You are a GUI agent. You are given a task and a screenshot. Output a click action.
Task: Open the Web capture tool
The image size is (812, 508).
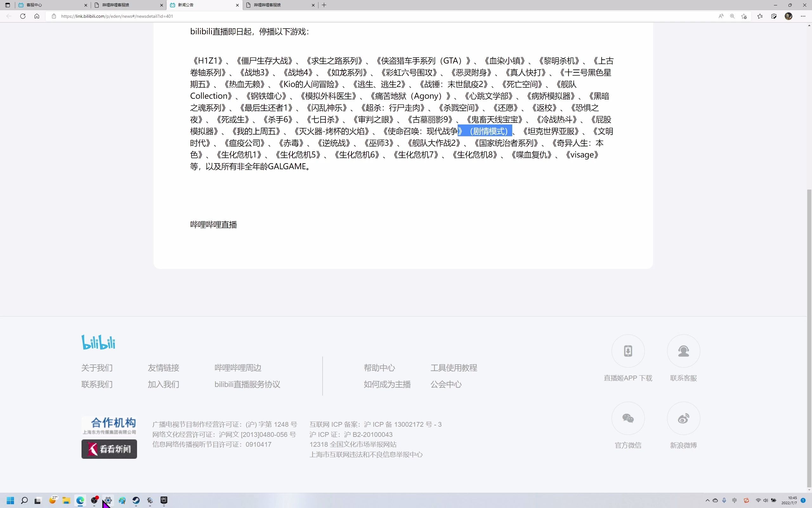tap(774, 16)
